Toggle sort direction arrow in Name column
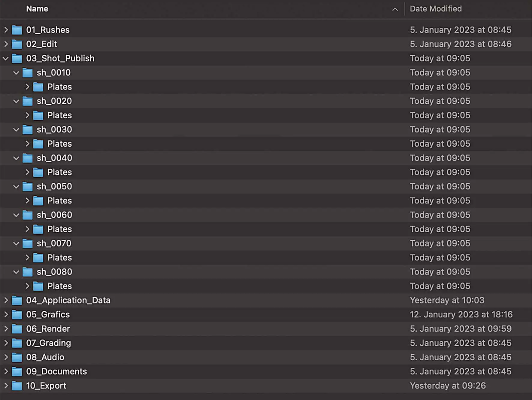Viewport: 532px width, 400px height. pos(395,9)
